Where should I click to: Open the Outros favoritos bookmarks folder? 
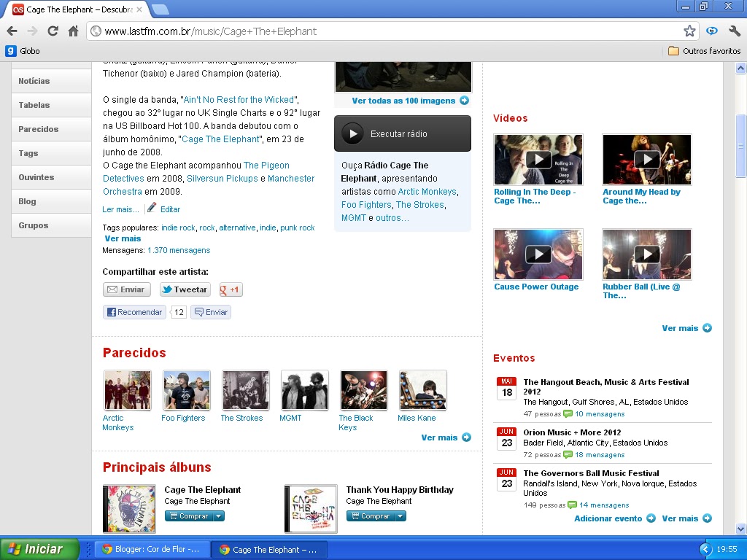tap(705, 51)
